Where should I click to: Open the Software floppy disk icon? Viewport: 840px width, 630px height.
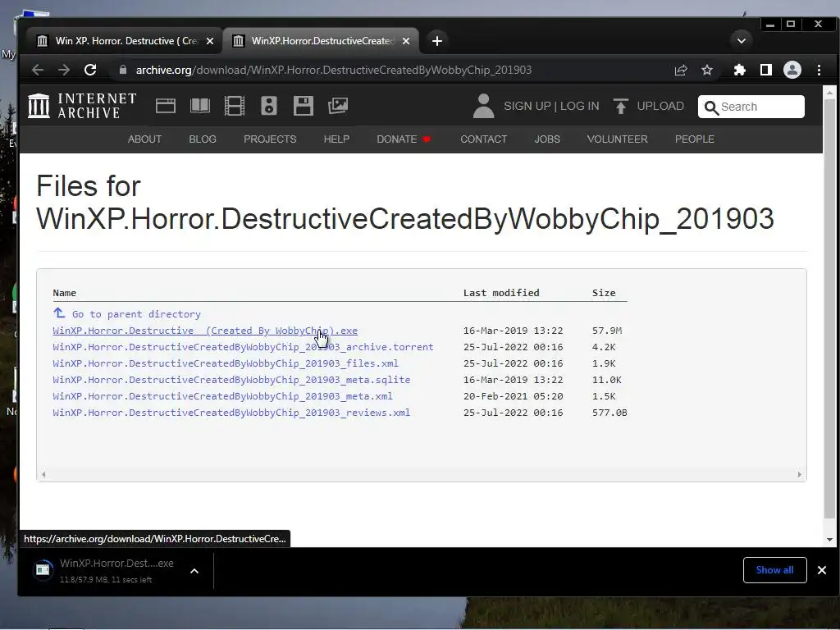[x=304, y=106]
